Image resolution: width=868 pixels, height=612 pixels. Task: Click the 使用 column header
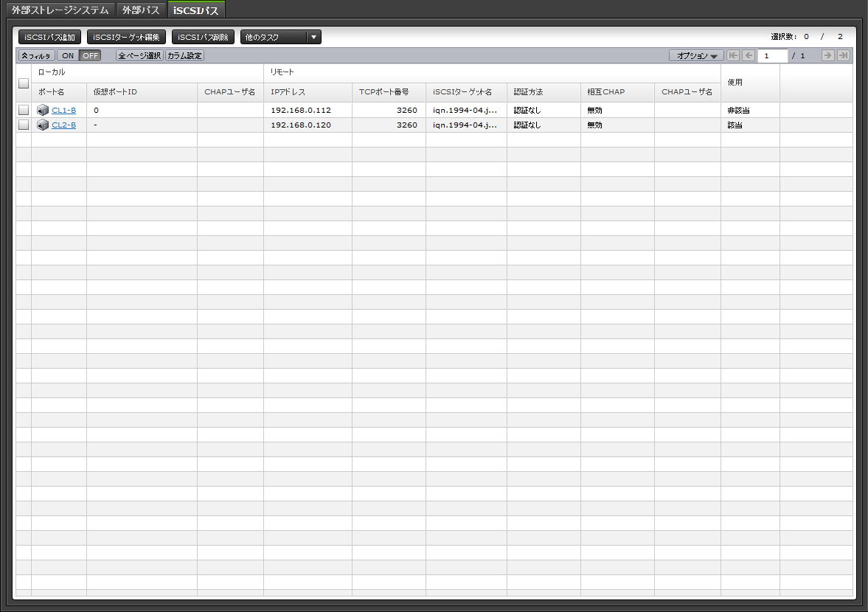750,83
